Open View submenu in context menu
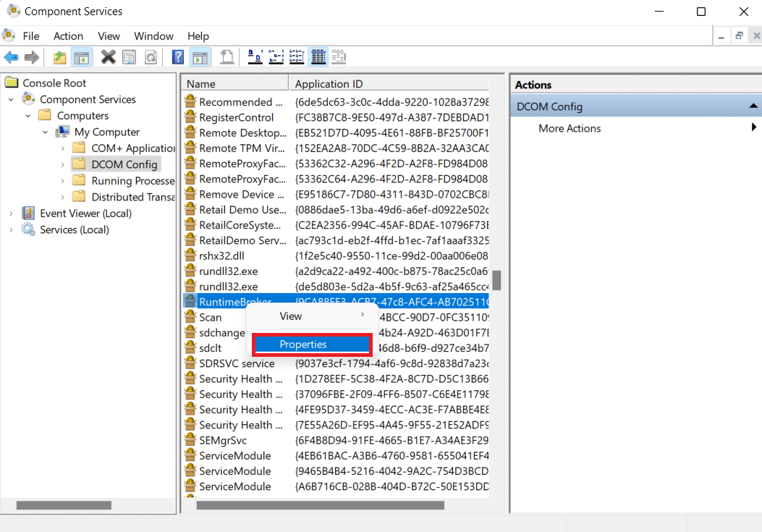The width and height of the screenshot is (762, 532). pyautogui.click(x=312, y=316)
